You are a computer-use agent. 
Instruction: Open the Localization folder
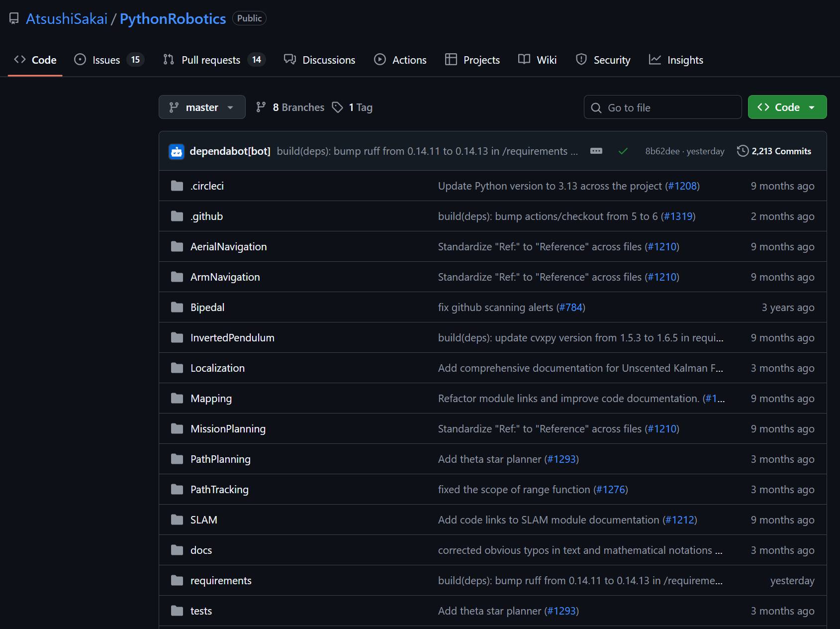[217, 368]
